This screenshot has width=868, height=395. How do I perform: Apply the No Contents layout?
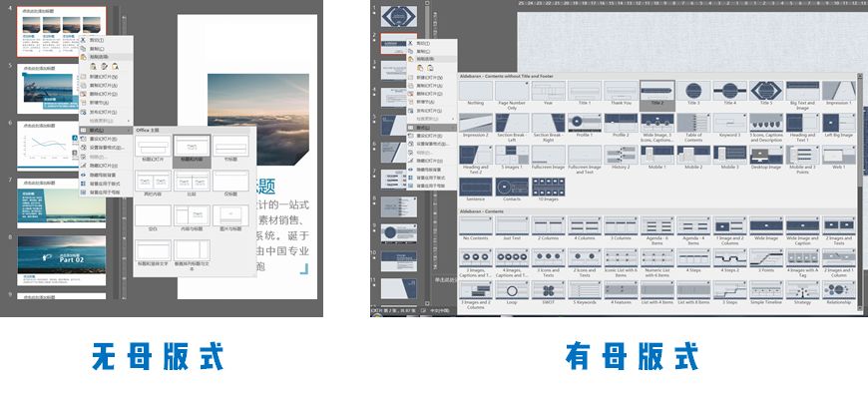tap(476, 228)
